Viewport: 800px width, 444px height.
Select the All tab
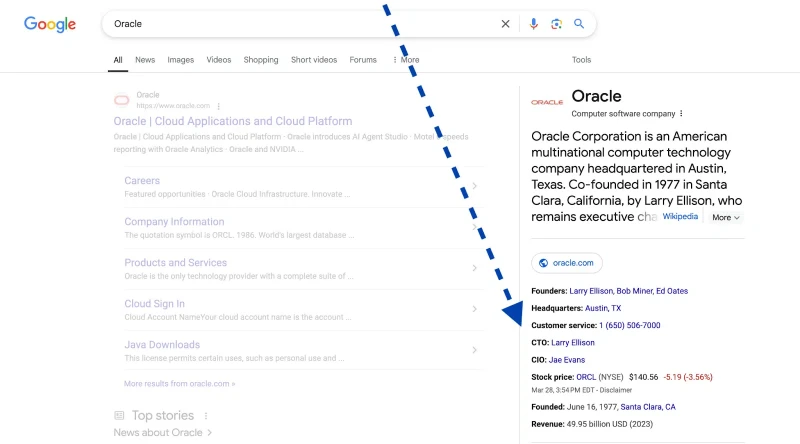[118, 60]
